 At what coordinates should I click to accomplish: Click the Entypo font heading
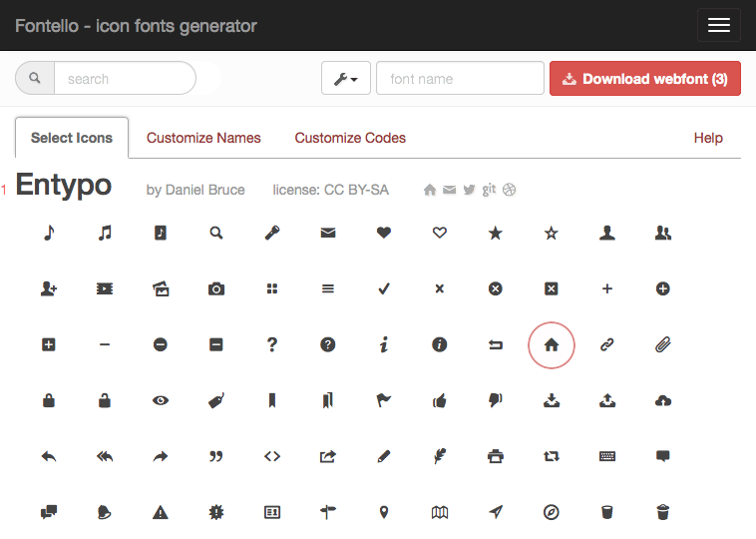[x=64, y=185]
